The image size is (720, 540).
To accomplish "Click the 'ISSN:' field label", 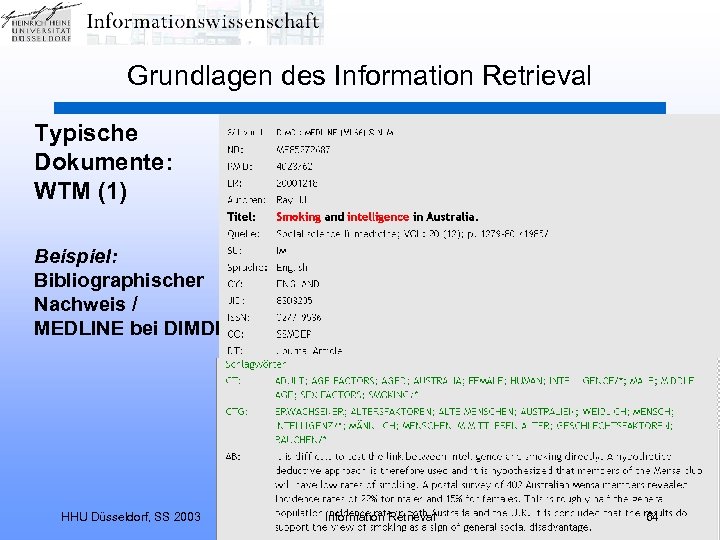I will (238, 317).
